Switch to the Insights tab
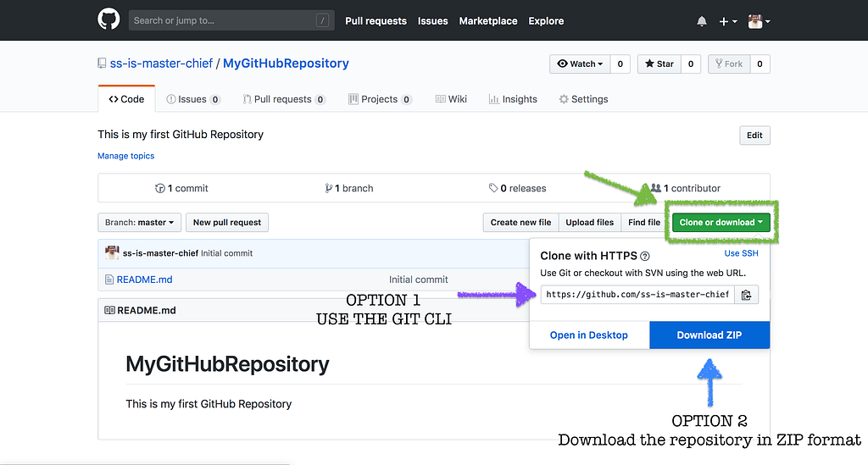 (513, 100)
